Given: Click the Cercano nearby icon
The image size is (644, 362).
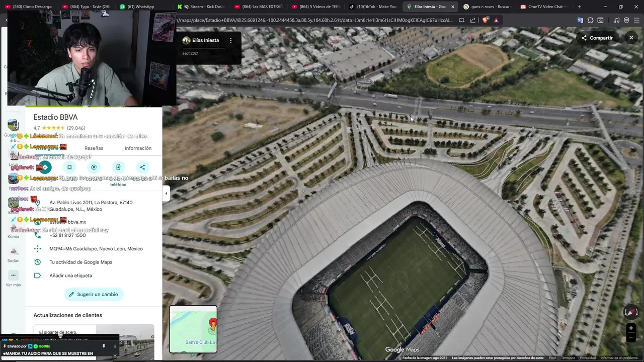Looking at the screenshot, I should [94, 167].
